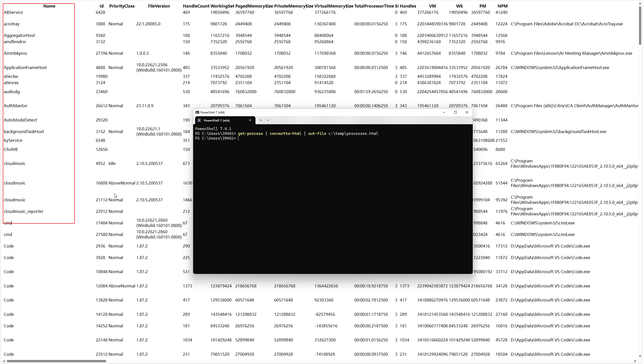Click the VM column header
The height and width of the screenshot is (364, 643).
click(x=432, y=6)
